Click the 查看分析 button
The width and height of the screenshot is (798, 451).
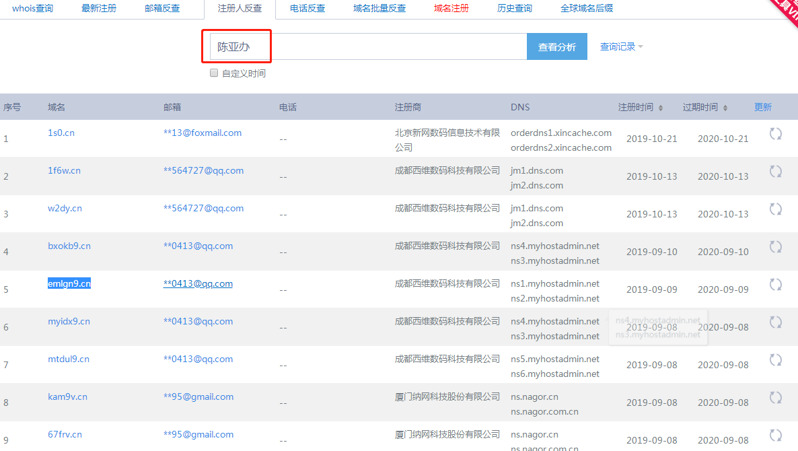[557, 47]
